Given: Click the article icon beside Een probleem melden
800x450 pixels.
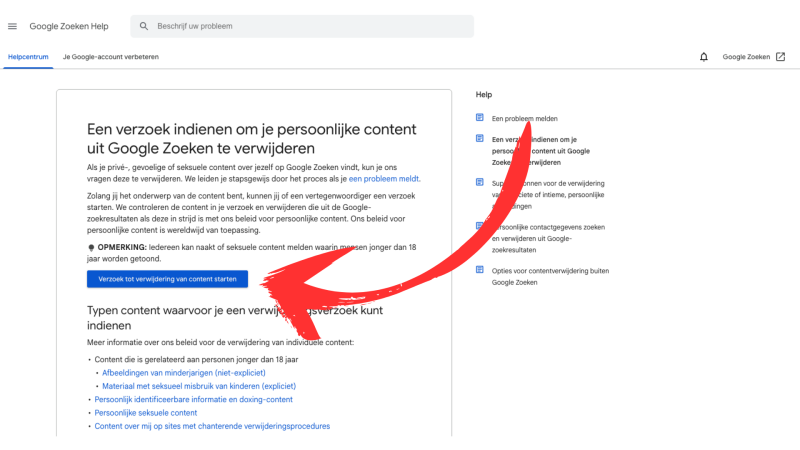Looking at the screenshot, I should pos(480,118).
